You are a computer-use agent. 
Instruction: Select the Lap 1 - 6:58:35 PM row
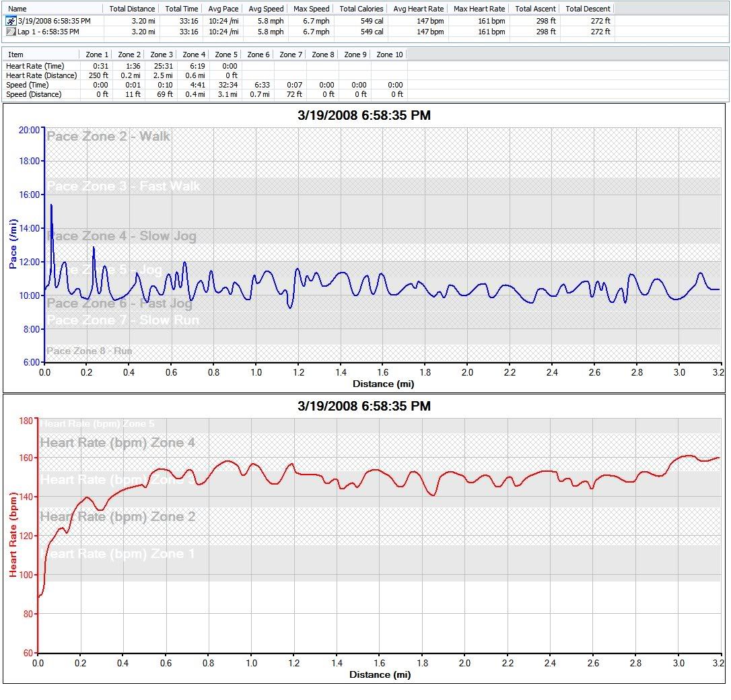click(48, 32)
